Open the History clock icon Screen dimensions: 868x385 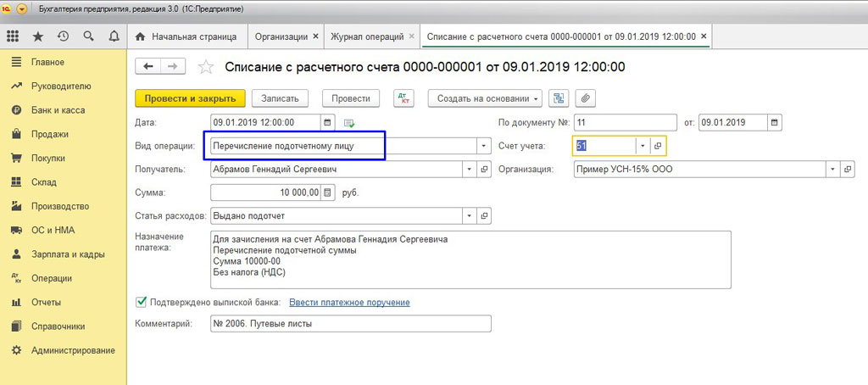click(x=63, y=36)
